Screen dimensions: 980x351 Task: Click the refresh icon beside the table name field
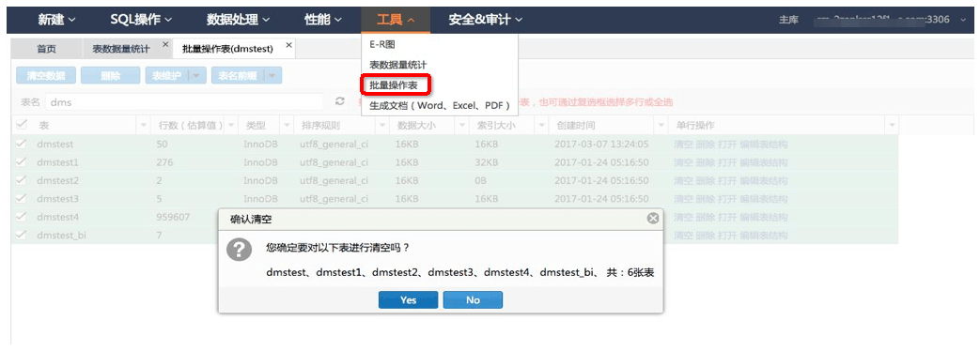(340, 101)
